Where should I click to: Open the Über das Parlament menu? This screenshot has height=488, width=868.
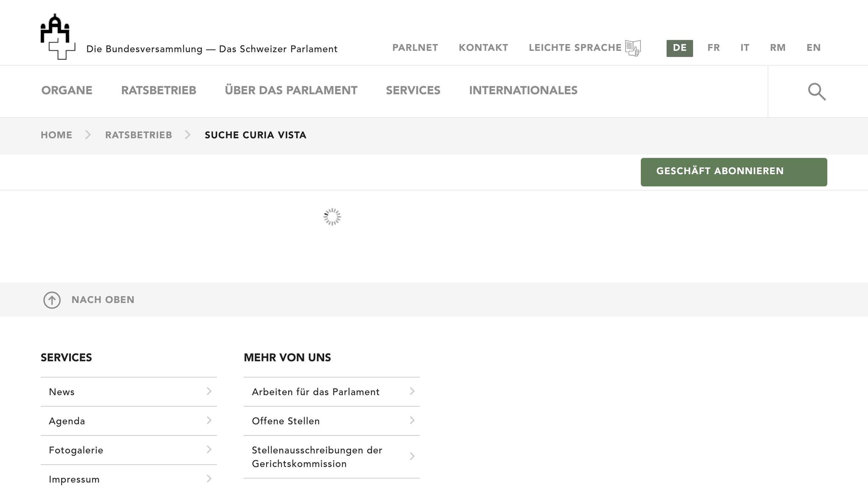click(291, 91)
